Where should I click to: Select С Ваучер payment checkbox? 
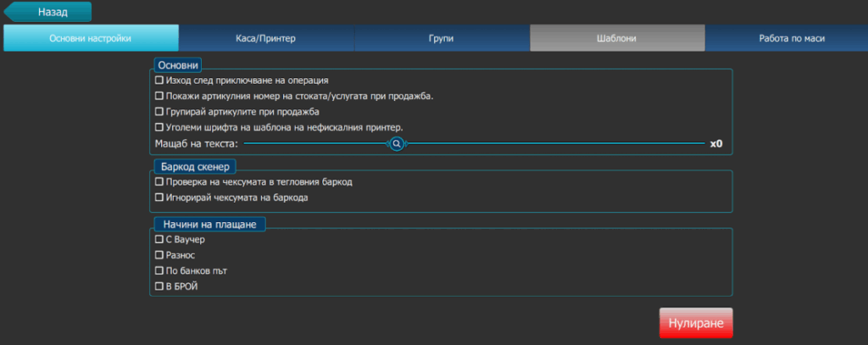tap(159, 239)
